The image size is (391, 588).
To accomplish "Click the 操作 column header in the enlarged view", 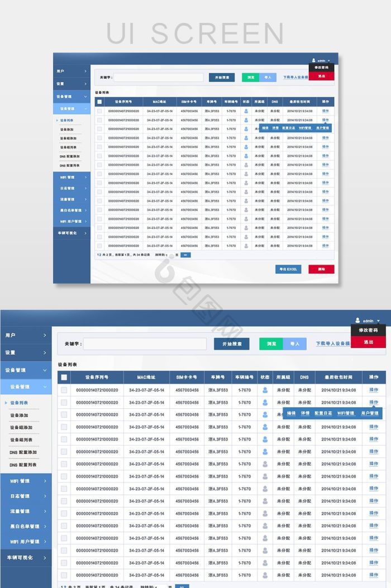I will tap(374, 377).
